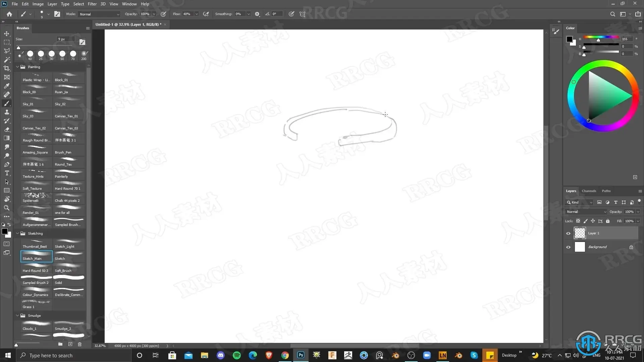This screenshot has width=644, height=362.
Task: Open the Smoothing value dropdown arrow
Action: pyautogui.click(x=249, y=14)
